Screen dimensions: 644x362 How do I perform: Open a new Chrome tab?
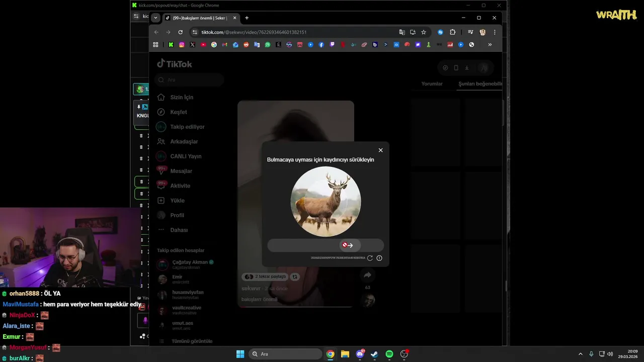tap(247, 18)
